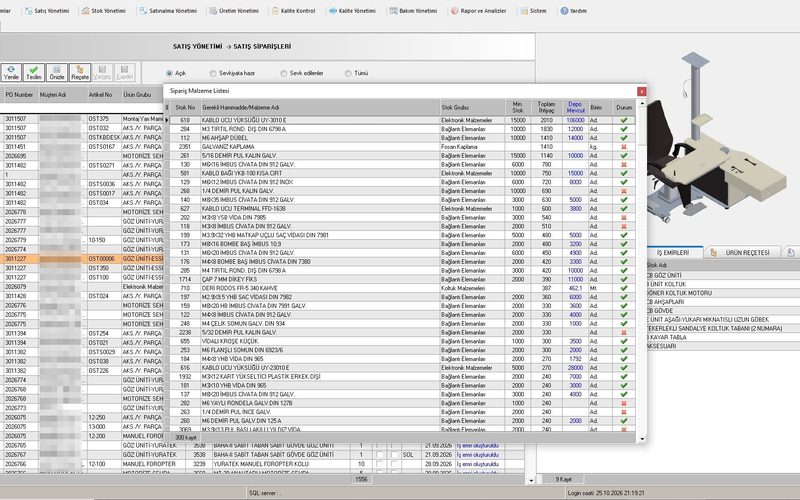Open the Kalite Yönetimi menu
The height and width of the screenshot is (500, 800).
(353, 11)
